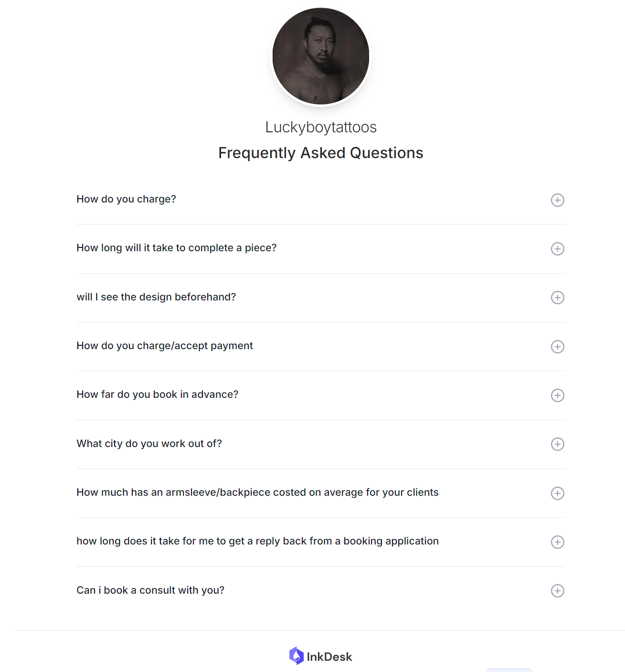
Task: Click plus icon next to charge/accept payment question
Action: [557, 347]
